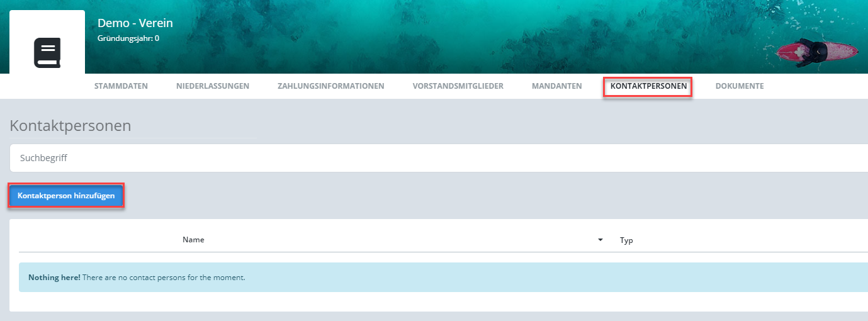Switch to the Dokumente tab
This screenshot has height=321, width=868.
(x=740, y=86)
